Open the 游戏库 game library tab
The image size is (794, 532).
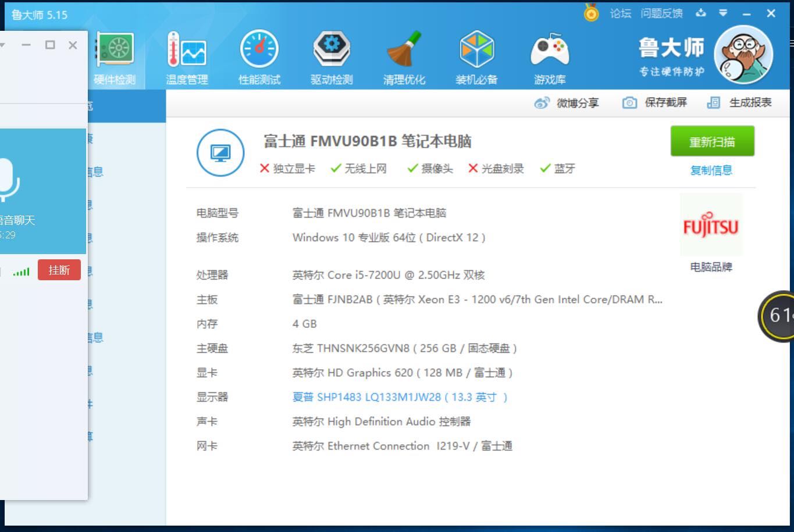[550, 59]
